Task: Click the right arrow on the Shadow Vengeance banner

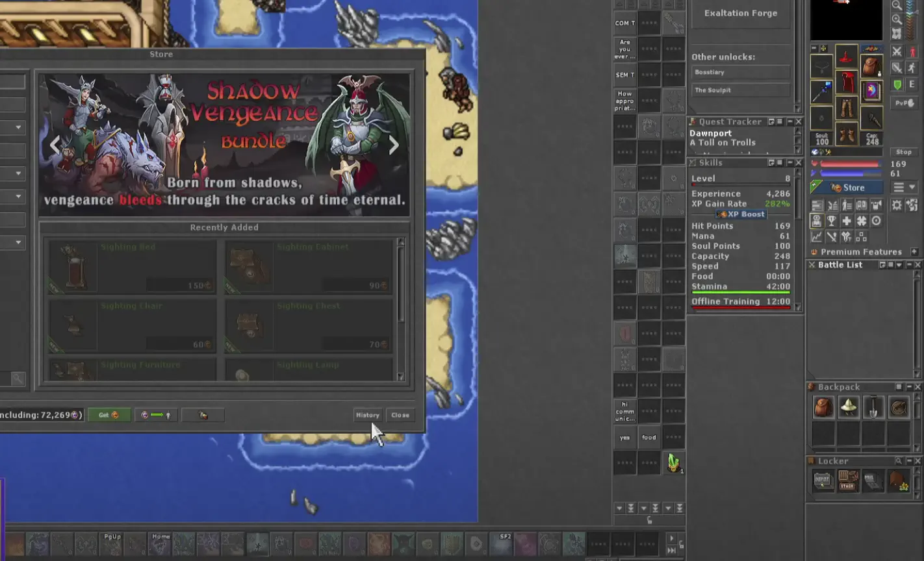Action: pos(393,145)
